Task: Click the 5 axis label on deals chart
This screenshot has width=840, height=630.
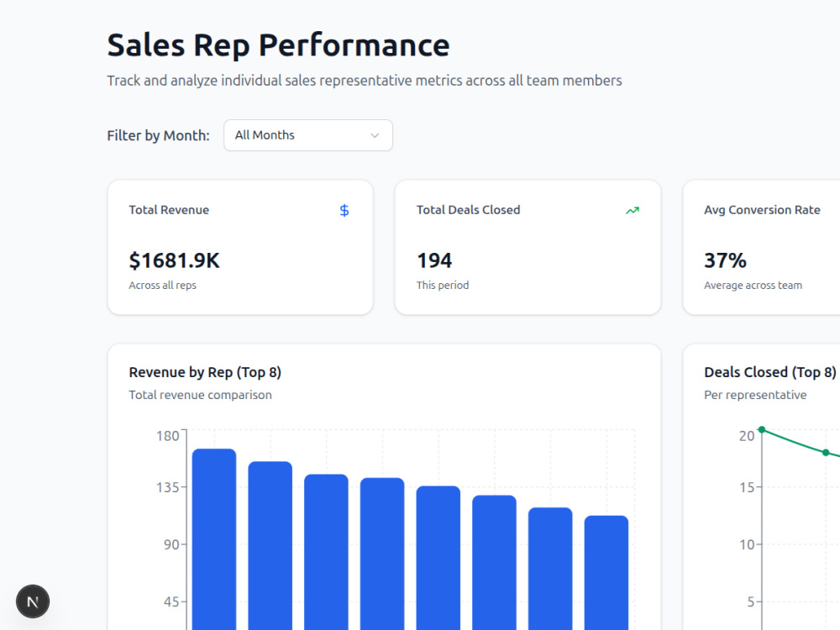Action: tap(750, 602)
